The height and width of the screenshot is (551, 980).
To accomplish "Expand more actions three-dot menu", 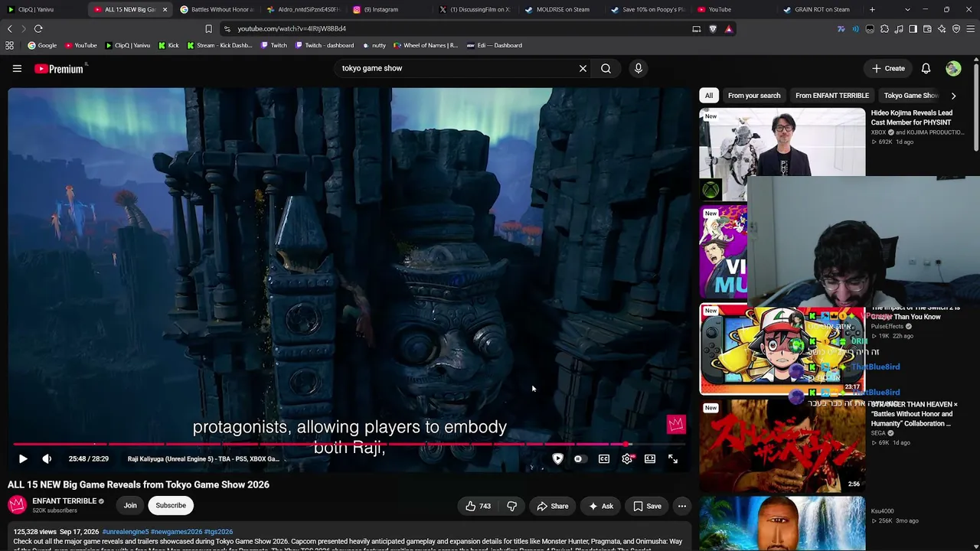I will (681, 506).
